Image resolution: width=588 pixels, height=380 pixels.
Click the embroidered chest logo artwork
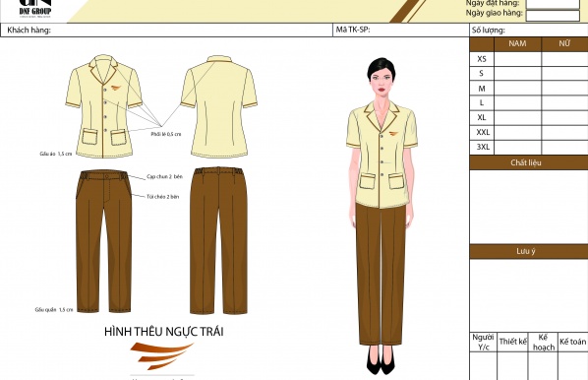click(x=162, y=355)
